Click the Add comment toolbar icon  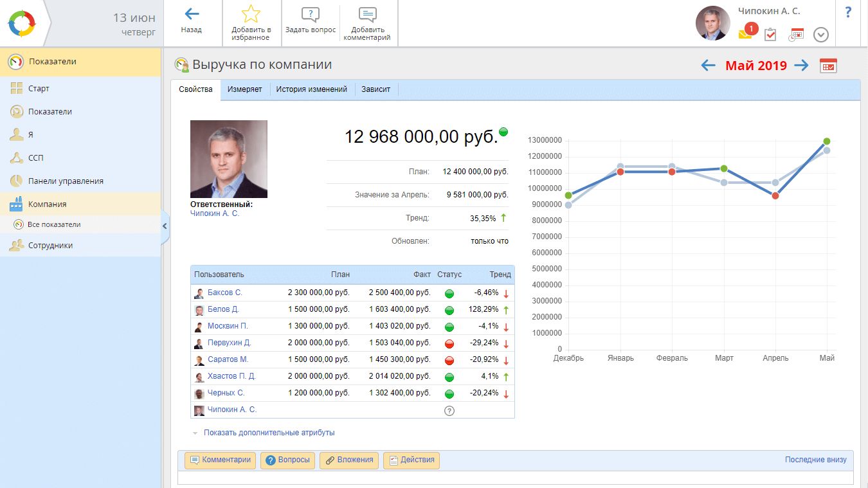367,15
